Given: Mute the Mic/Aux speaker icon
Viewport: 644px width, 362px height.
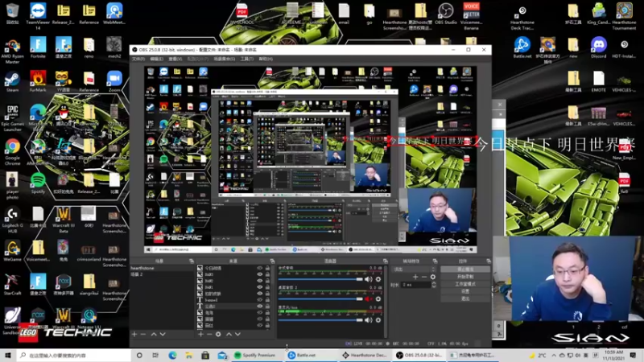Looking at the screenshot, I should pyautogui.click(x=369, y=320).
